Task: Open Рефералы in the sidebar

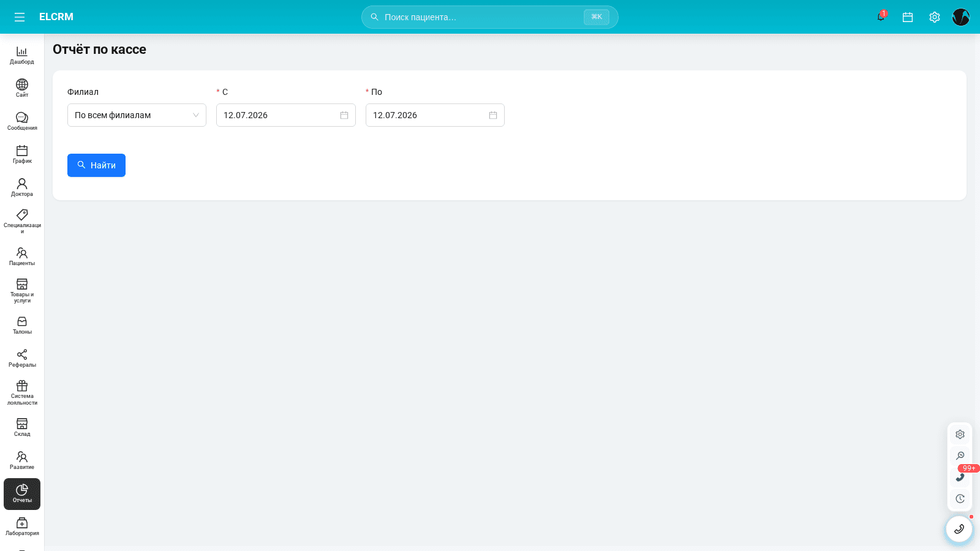Action: coord(22,358)
